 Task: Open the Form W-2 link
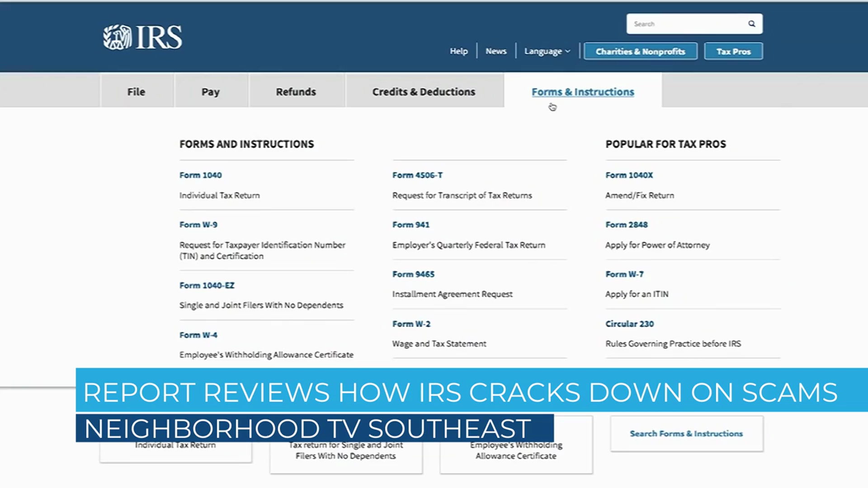(x=411, y=324)
